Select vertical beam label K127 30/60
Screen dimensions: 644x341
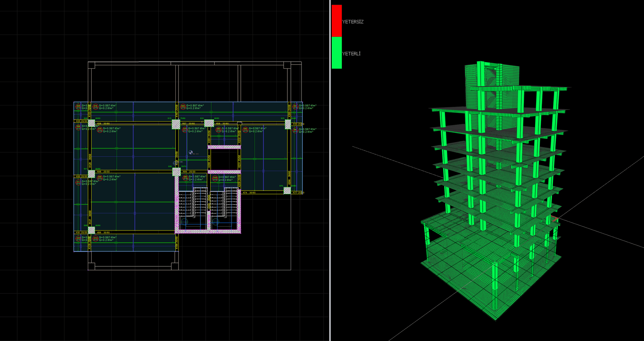point(90,217)
